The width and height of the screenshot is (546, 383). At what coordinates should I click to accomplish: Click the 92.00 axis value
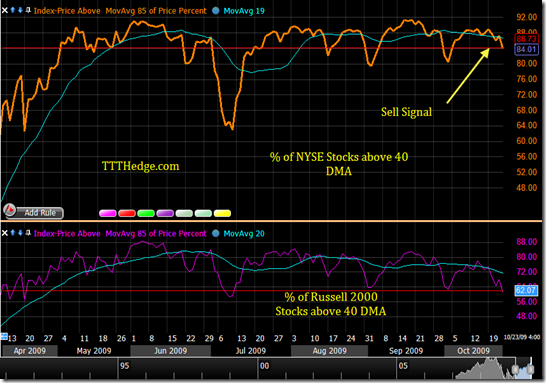[526, 17]
